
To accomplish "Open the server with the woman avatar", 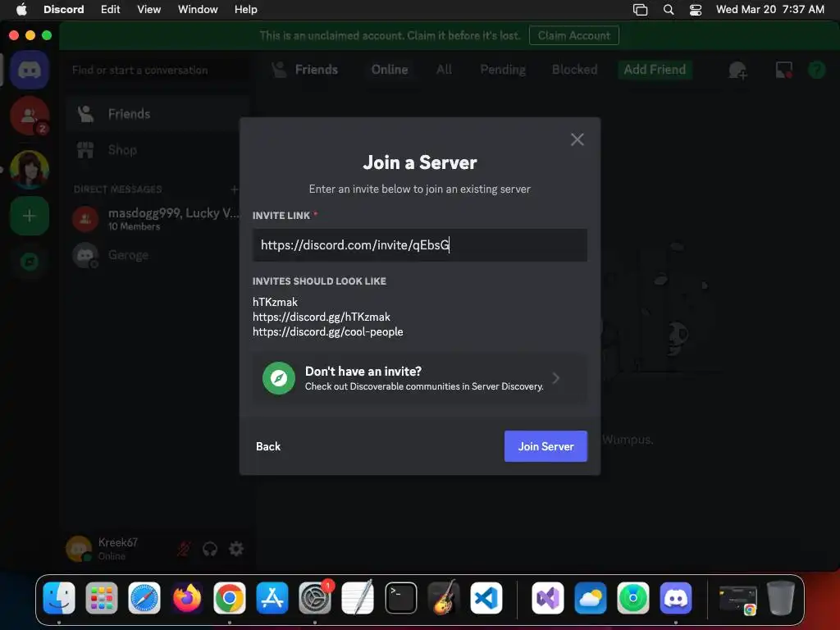I will point(30,169).
